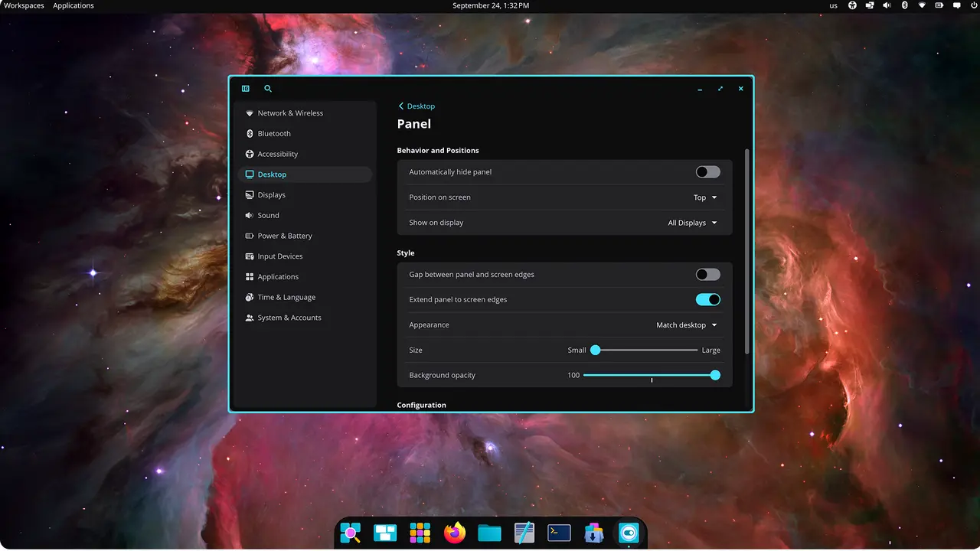The image size is (980, 551).
Task: Open Firefox from the dock
Action: (455, 533)
